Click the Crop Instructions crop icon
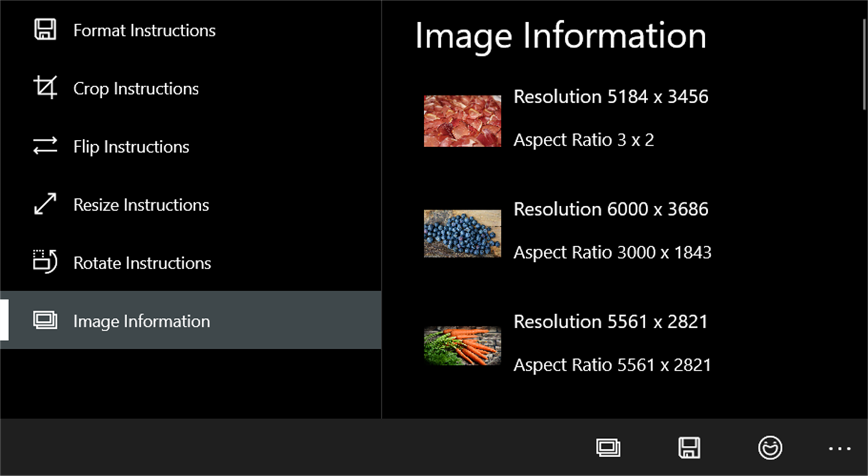868x476 pixels. tap(45, 88)
